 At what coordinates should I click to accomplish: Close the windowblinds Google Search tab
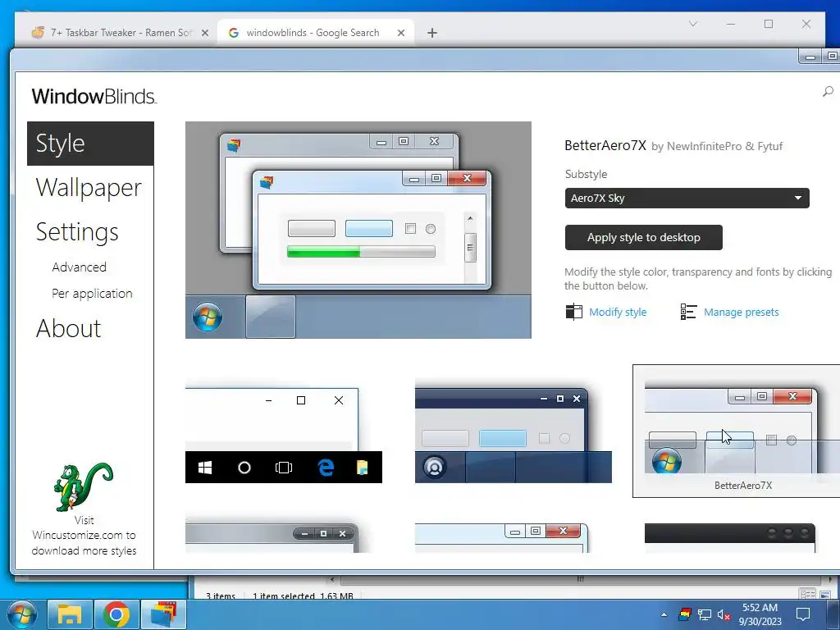click(x=400, y=33)
